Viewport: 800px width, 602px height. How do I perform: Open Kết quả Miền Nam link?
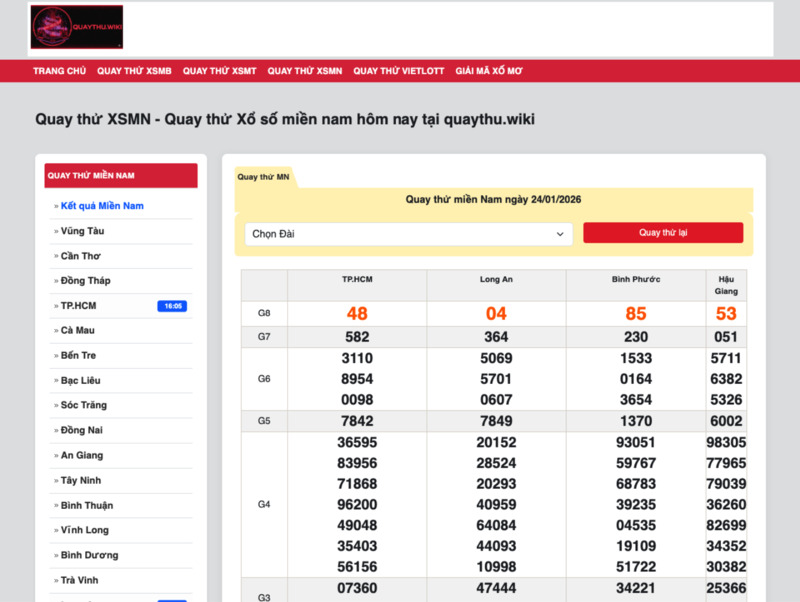click(102, 206)
